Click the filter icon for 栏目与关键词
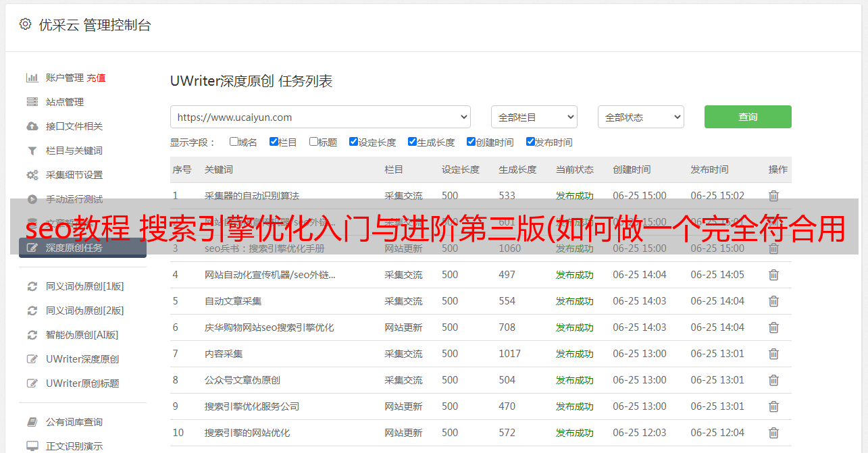The image size is (868, 453). pos(32,151)
